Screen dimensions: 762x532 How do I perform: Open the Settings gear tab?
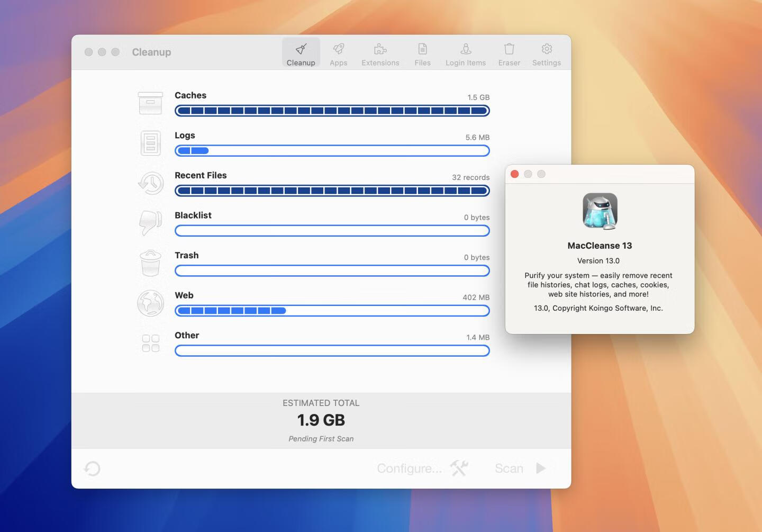point(546,53)
